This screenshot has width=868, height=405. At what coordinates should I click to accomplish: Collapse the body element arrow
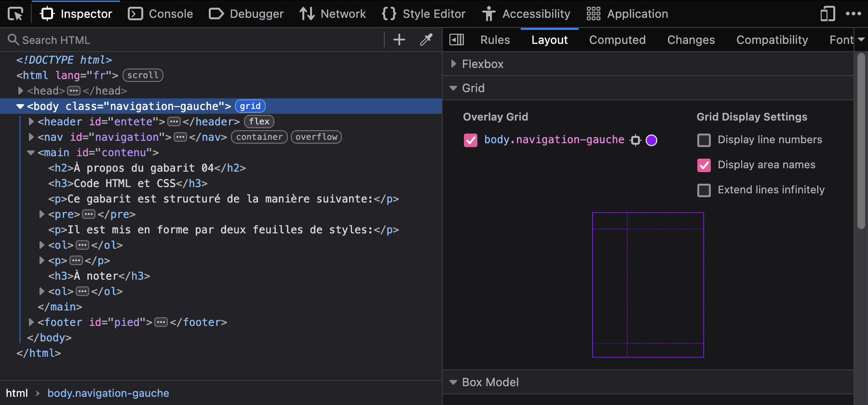pos(20,106)
